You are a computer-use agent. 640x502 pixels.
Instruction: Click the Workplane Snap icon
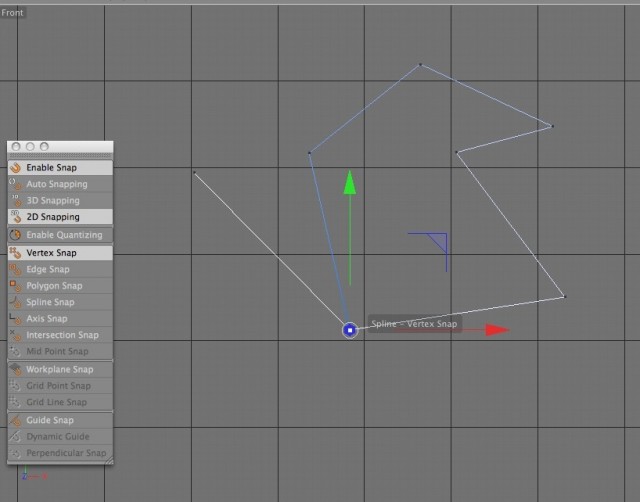[x=16, y=369]
